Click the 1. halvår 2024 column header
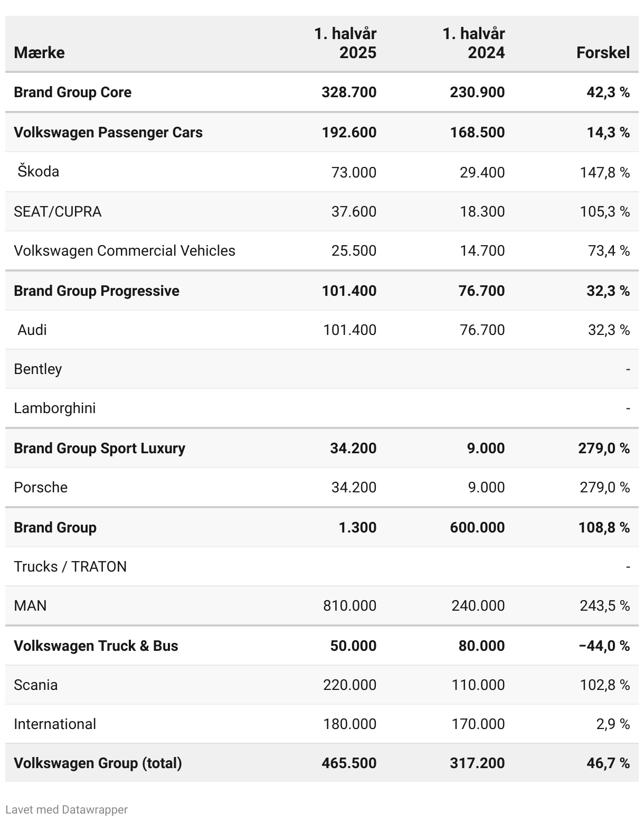This screenshot has height=822, width=644. pyautogui.click(x=474, y=43)
